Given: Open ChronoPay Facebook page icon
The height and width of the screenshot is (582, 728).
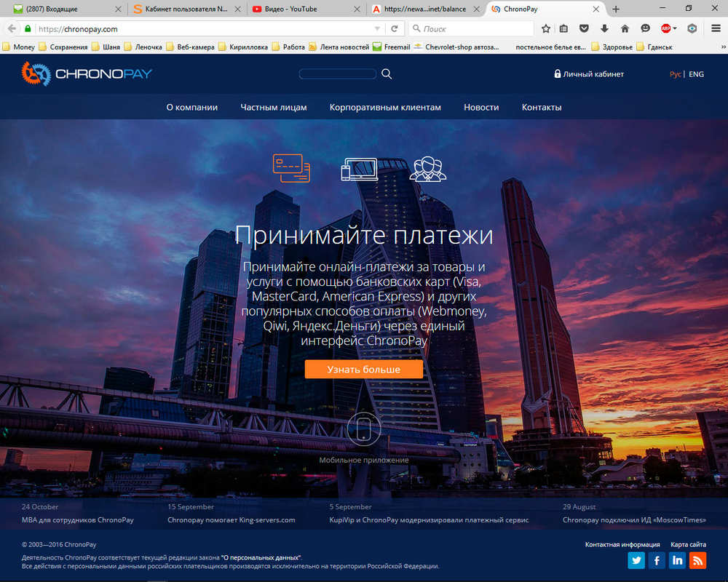Looking at the screenshot, I should 657,560.
